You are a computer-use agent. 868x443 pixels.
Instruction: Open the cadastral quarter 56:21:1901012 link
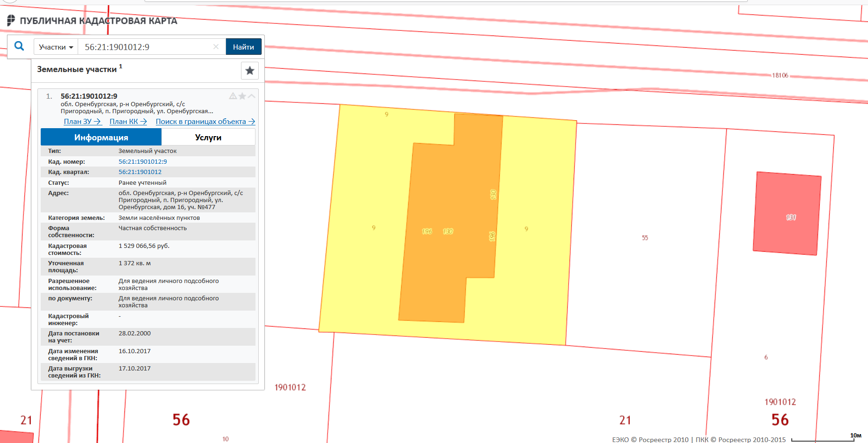140,172
